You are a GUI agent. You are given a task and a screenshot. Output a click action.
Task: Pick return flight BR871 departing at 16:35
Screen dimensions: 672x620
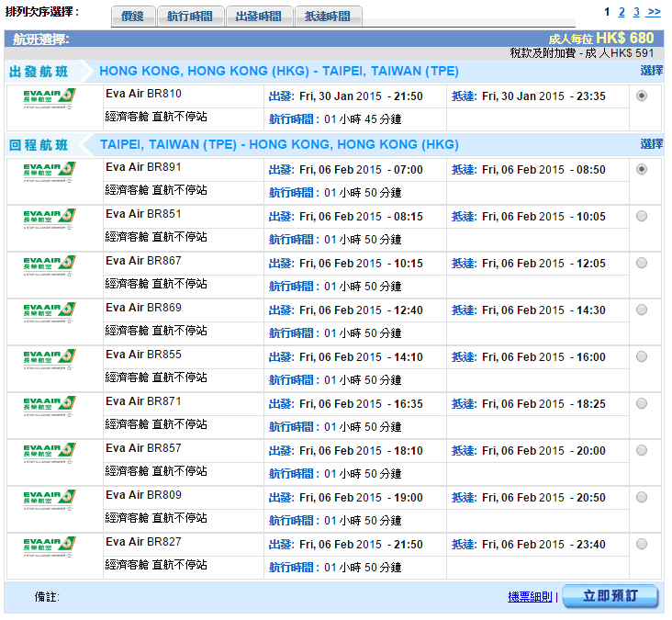tap(641, 403)
